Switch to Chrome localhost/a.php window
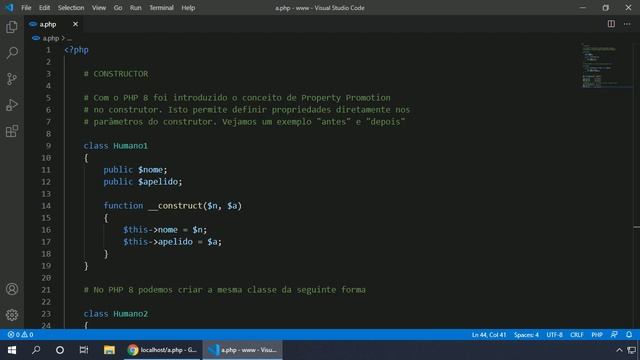This screenshot has height=360, width=640. click(162, 350)
